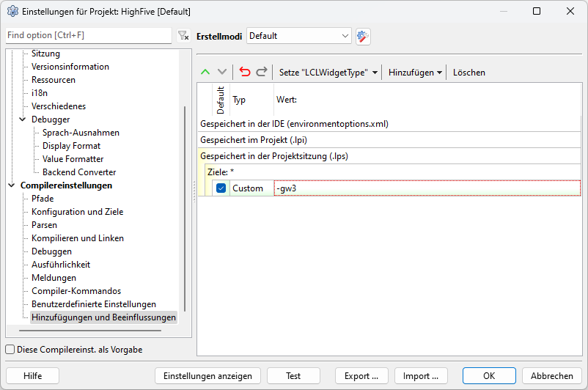The height and width of the screenshot is (390, 588).
Task: Click the settings tree vertical scrollbar
Action: click(185, 205)
